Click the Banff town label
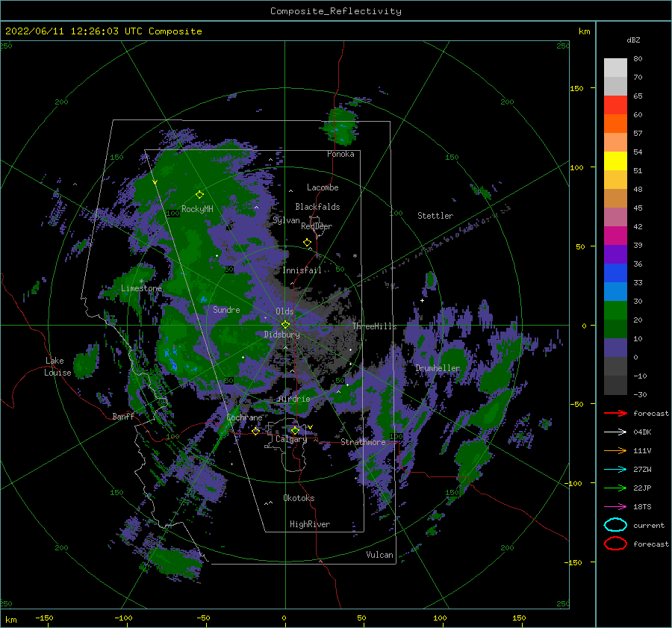 [x=123, y=417]
